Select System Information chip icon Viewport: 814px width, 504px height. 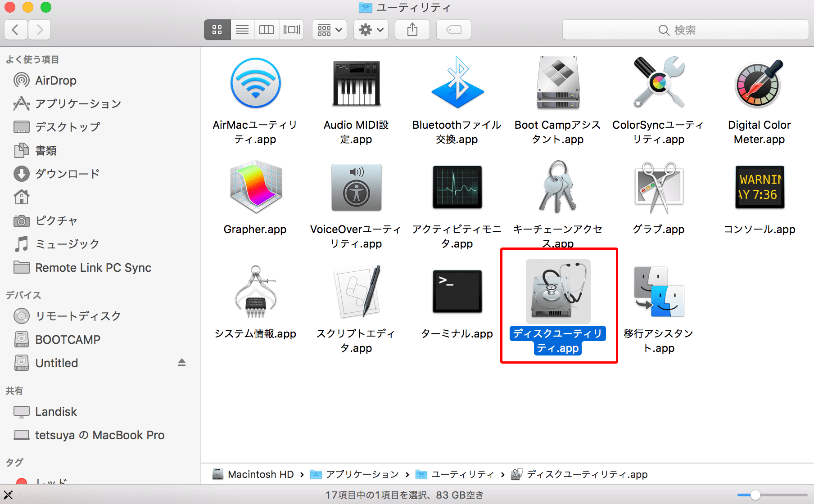(255, 292)
